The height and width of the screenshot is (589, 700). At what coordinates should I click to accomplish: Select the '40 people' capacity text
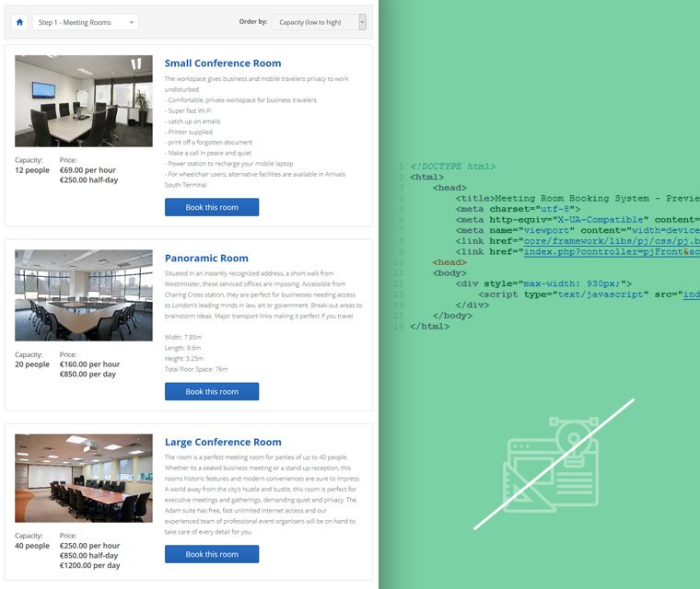(x=32, y=545)
